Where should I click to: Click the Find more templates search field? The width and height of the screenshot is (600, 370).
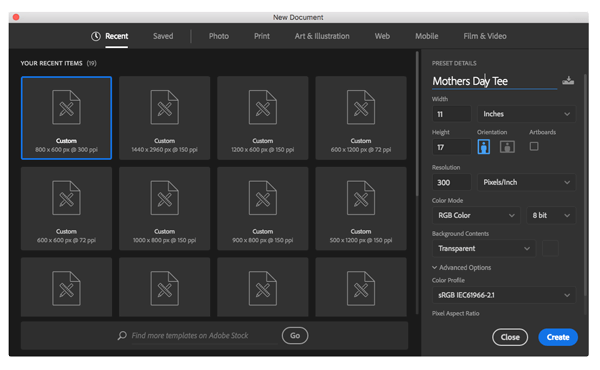click(205, 336)
